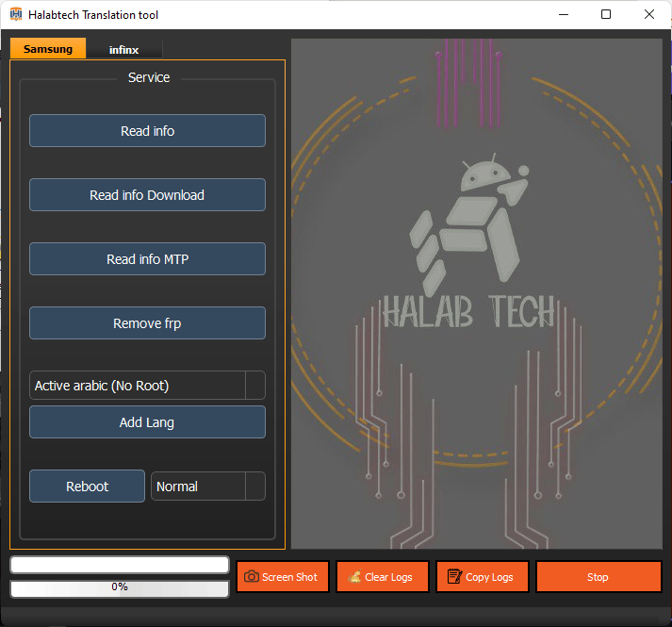Run Read info MTP

tap(147, 259)
